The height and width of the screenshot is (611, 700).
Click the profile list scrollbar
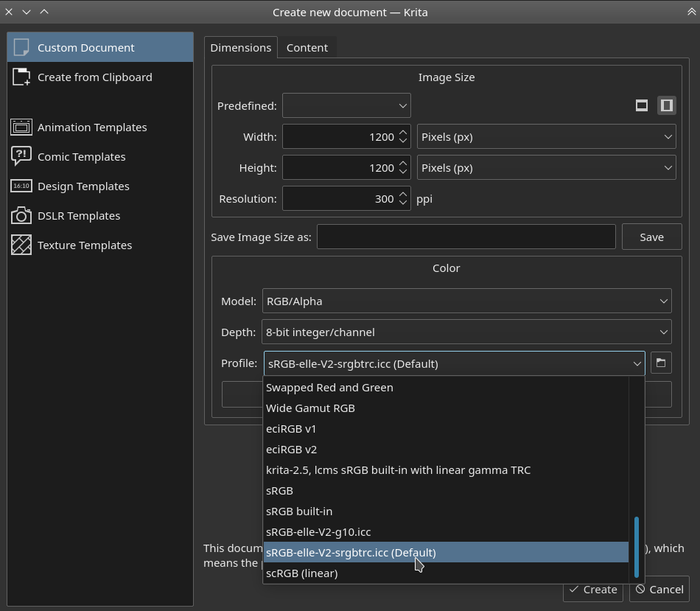tap(637, 547)
